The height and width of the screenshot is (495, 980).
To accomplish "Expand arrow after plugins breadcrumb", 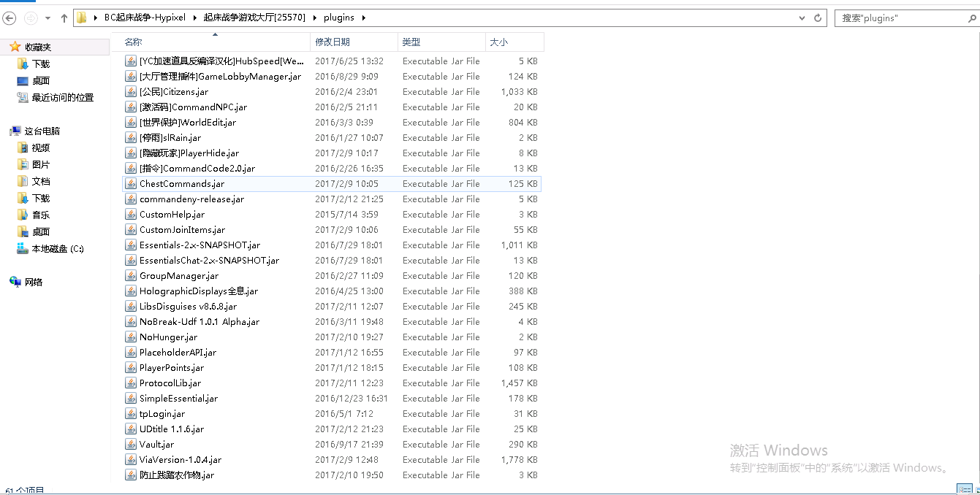I will (x=363, y=18).
